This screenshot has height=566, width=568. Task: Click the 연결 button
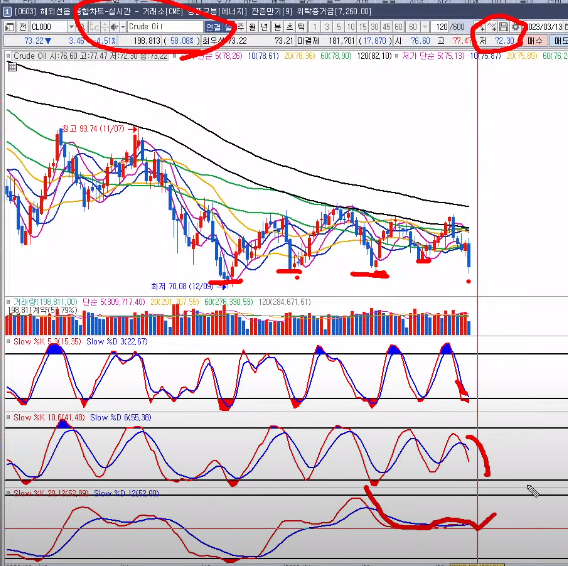click(x=213, y=27)
